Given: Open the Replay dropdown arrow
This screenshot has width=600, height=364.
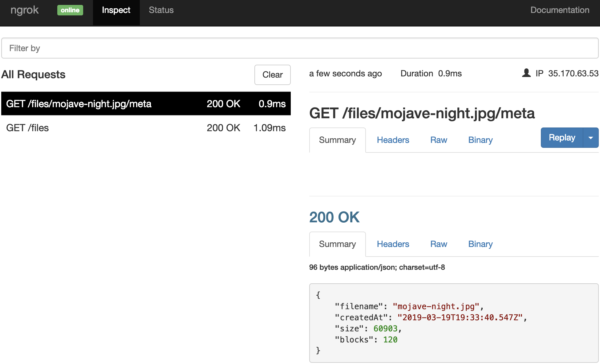Looking at the screenshot, I should click(590, 138).
